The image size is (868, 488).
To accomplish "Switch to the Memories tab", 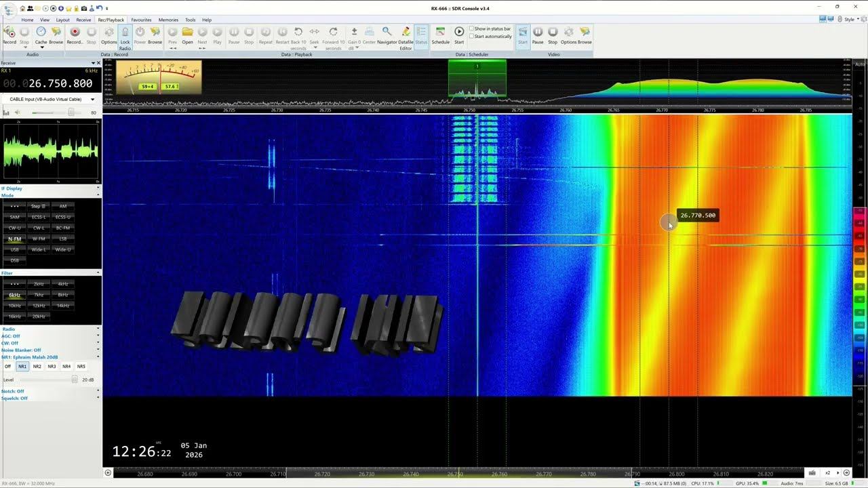I will (168, 20).
